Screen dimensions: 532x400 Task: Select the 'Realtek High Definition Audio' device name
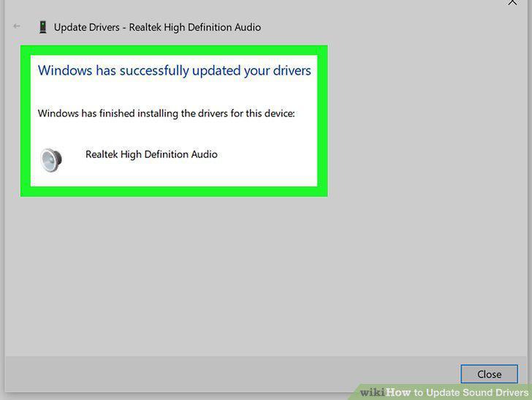[151, 154]
